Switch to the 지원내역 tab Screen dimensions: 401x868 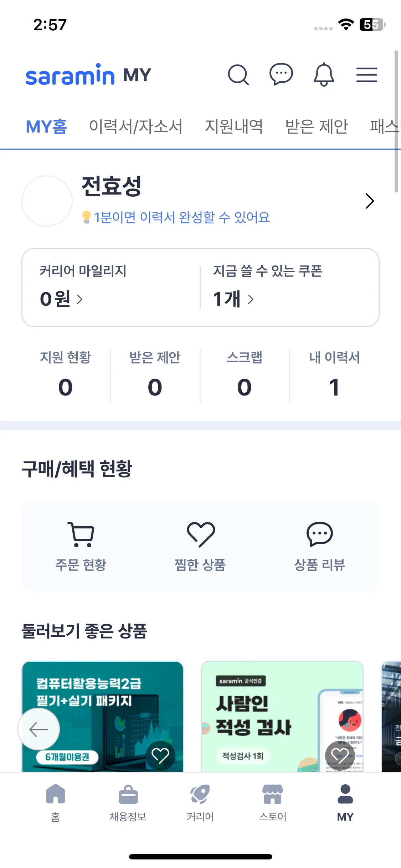click(233, 126)
